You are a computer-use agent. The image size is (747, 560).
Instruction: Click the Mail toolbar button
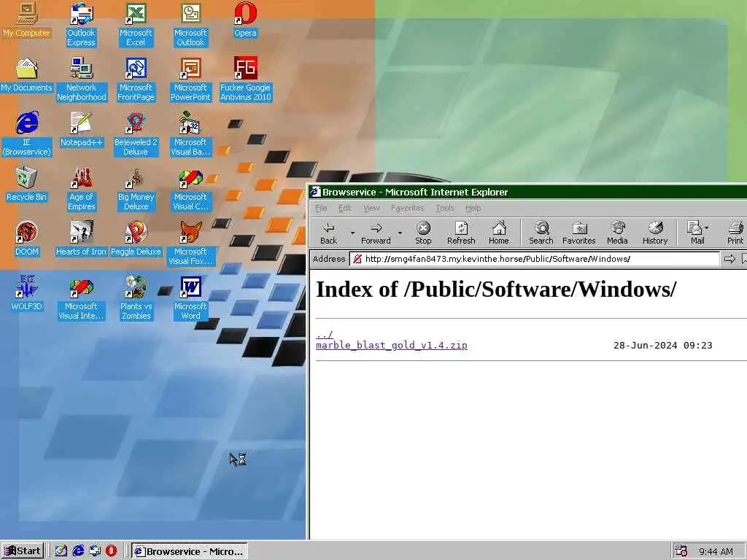click(695, 233)
